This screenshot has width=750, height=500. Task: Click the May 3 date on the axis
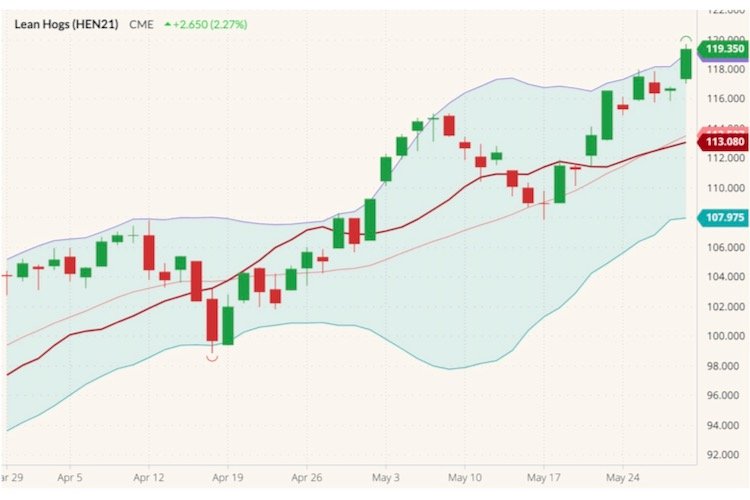(x=385, y=478)
